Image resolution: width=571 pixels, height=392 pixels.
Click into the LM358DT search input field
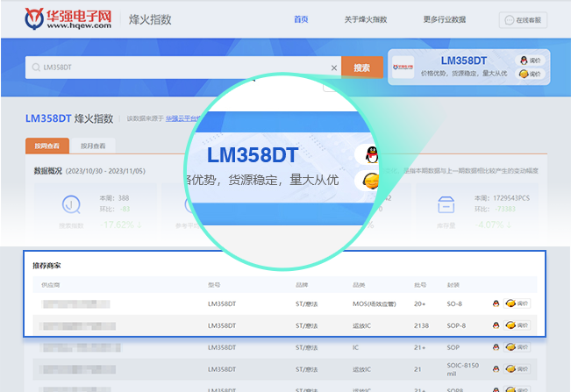pyautogui.click(x=175, y=68)
